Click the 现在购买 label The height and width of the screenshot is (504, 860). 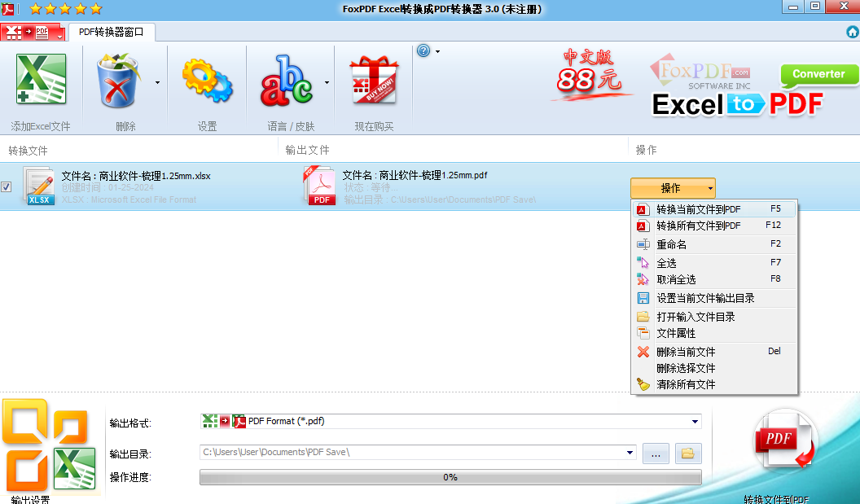pyautogui.click(x=374, y=127)
